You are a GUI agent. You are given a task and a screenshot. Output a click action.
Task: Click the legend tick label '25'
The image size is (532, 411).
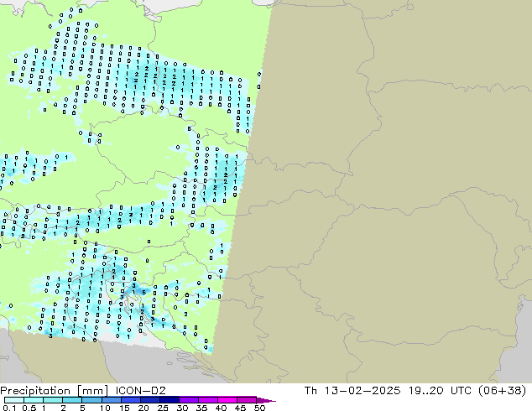163,408
